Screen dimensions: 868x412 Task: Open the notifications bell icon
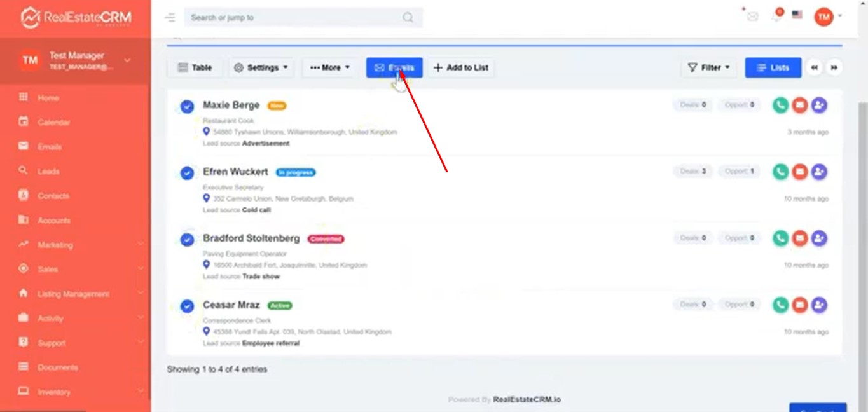pyautogui.click(x=776, y=17)
